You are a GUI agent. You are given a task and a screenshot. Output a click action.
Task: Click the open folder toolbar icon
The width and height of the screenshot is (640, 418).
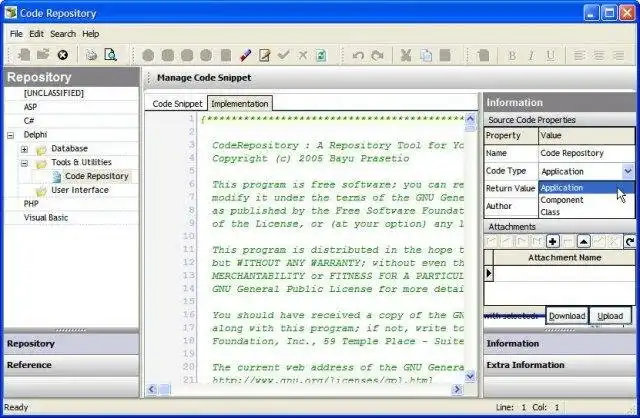[43, 54]
